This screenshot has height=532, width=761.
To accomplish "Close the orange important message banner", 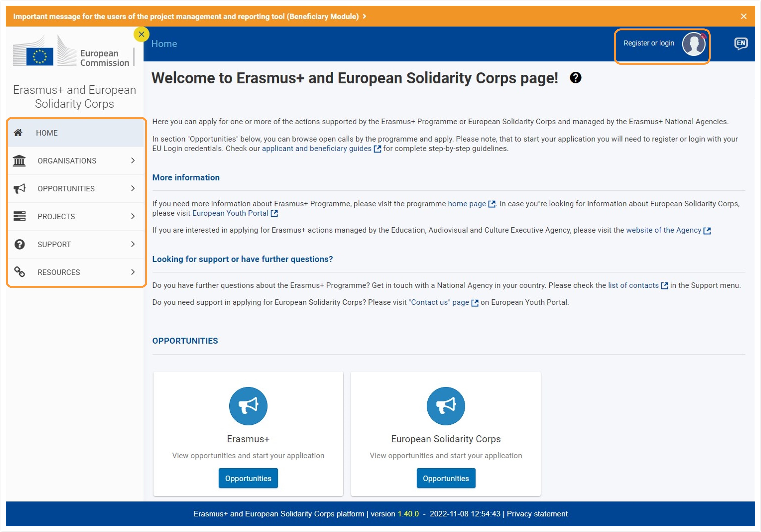I will click(743, 16).
